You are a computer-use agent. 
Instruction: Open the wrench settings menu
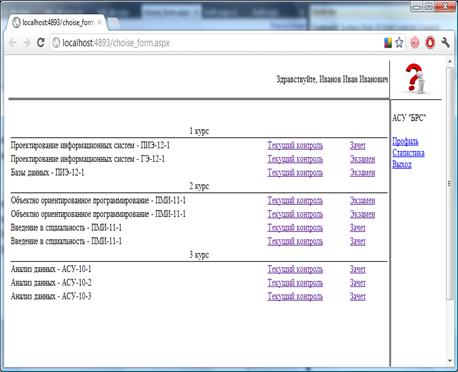tap(445, 42)
